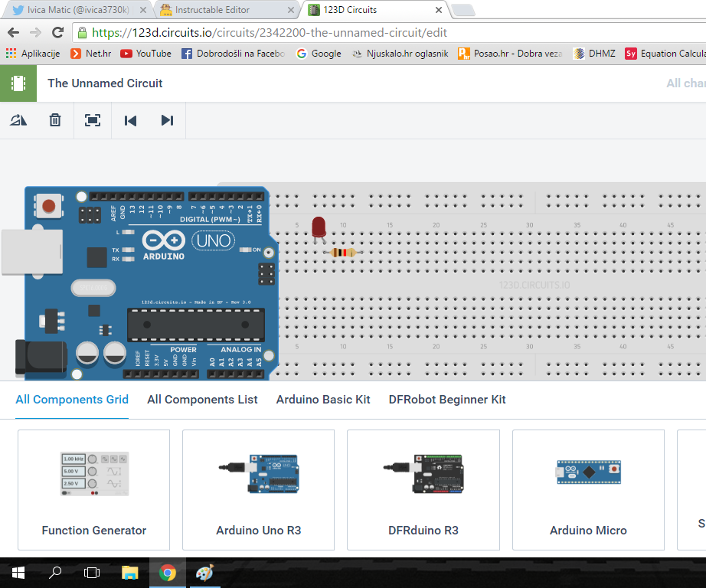
Task: Zoom to fit the circuit view
Action: 92,120
